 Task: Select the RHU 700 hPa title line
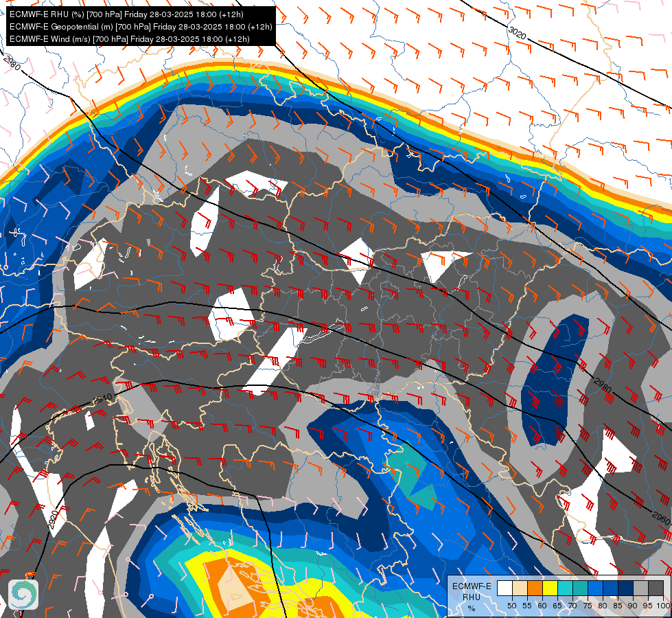tap(126, 14)
